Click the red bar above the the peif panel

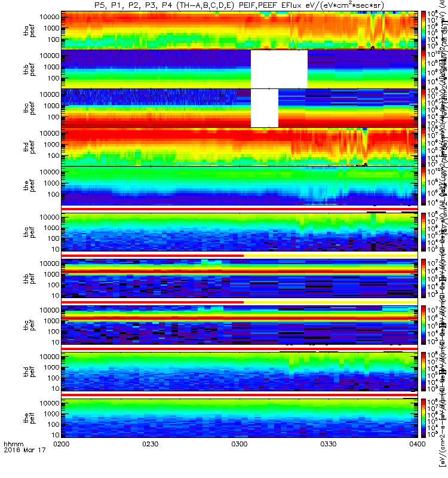click(240, 395)
